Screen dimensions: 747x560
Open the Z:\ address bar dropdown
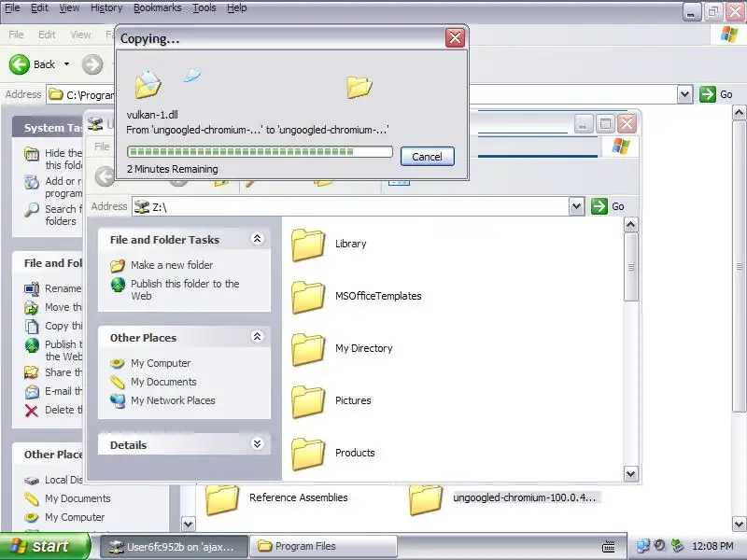tap(576, 206)
